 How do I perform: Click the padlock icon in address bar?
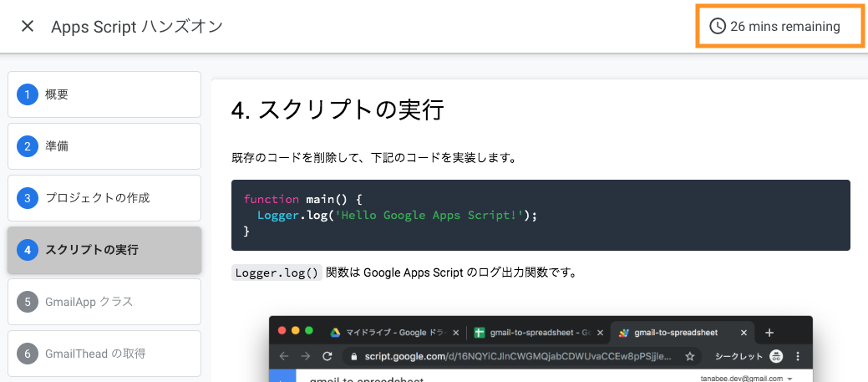[x=355, y=357]
